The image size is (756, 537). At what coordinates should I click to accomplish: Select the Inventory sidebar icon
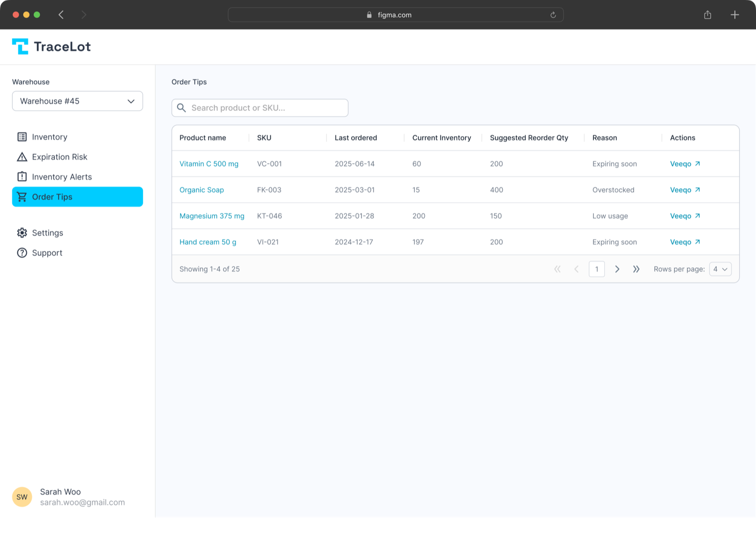tap(22, 136)
